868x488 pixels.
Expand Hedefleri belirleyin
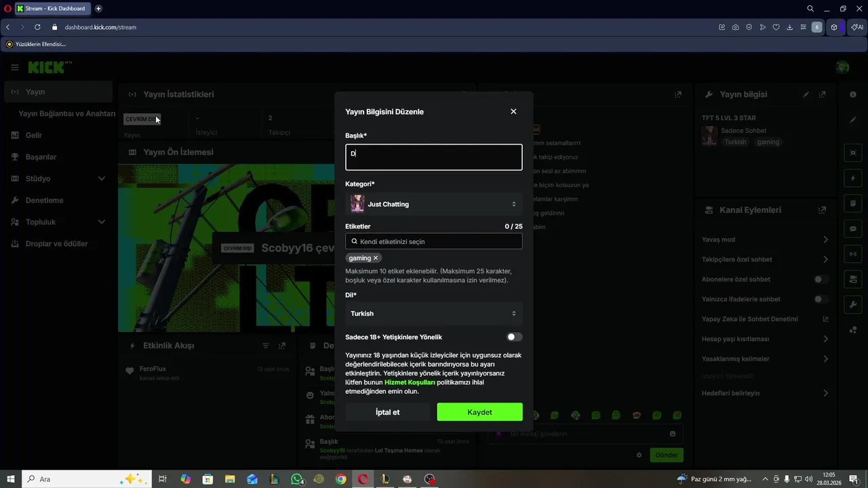coord(765,393)
